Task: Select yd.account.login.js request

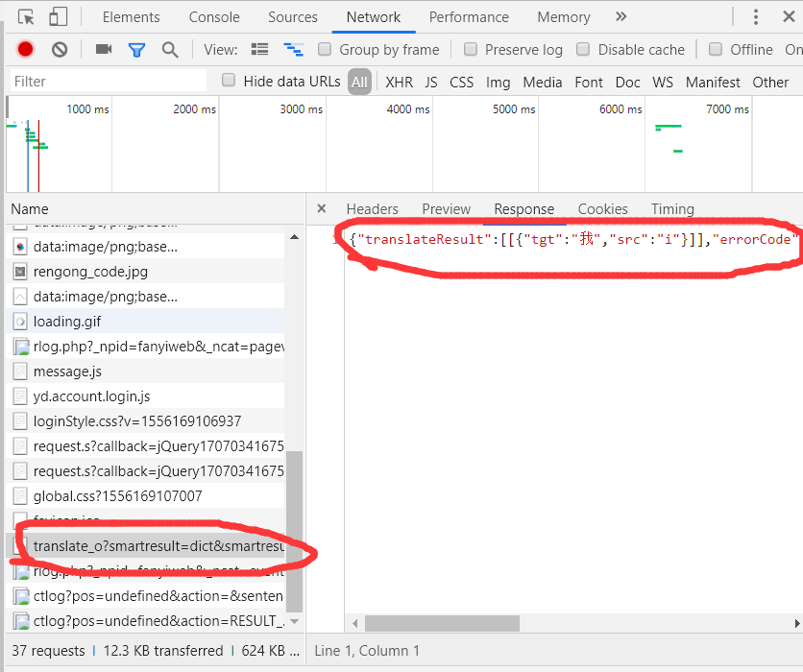Action: point(145,396)
